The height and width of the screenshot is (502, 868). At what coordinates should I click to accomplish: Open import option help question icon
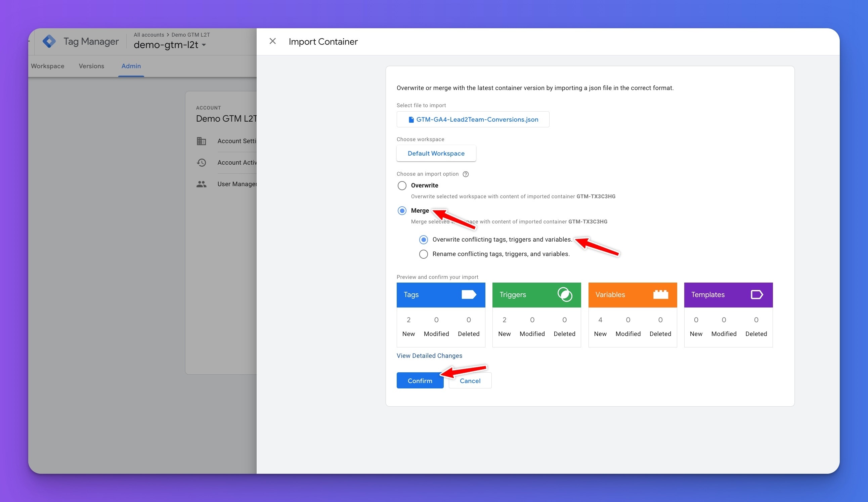(x=466, y=174)
